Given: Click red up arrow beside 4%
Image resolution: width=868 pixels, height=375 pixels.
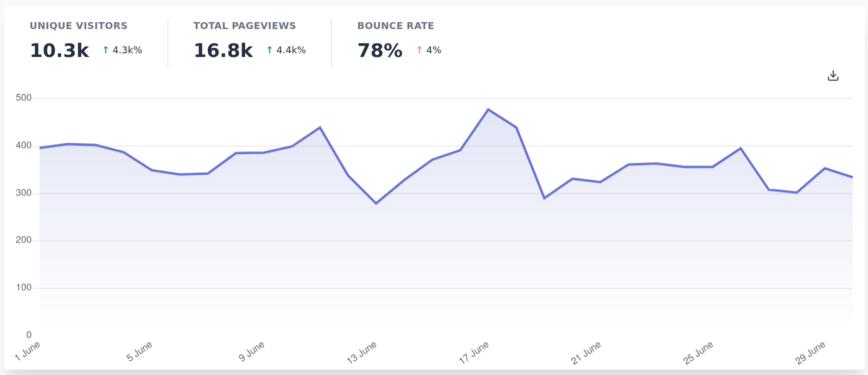Looking at the screenshot, I should pyautogui.click(x=419, y=50).
